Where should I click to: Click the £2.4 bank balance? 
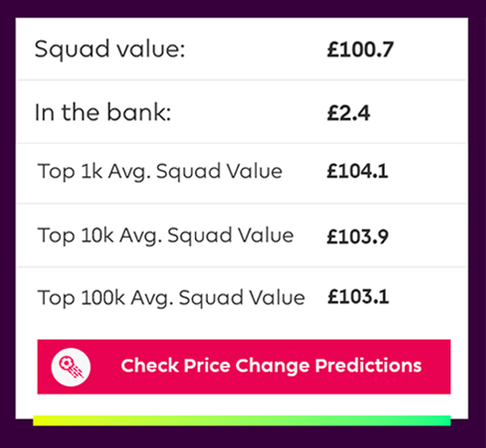point(348,113)
